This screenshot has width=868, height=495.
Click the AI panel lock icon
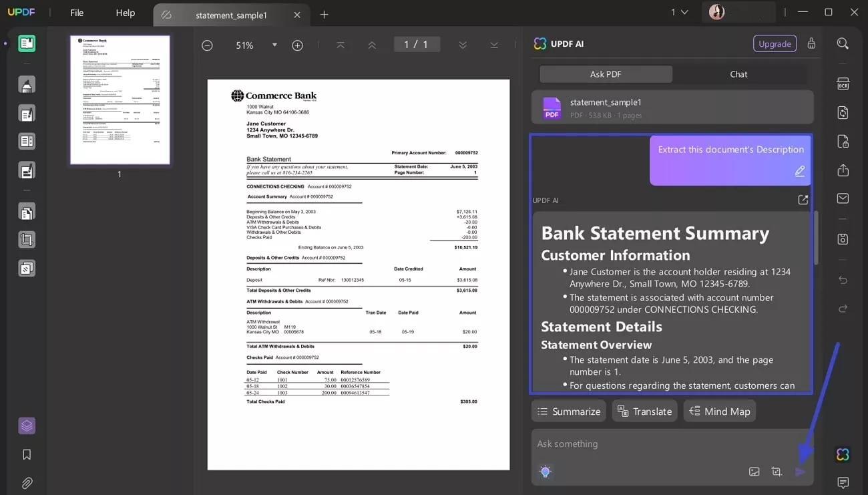[x=811, y=43]
